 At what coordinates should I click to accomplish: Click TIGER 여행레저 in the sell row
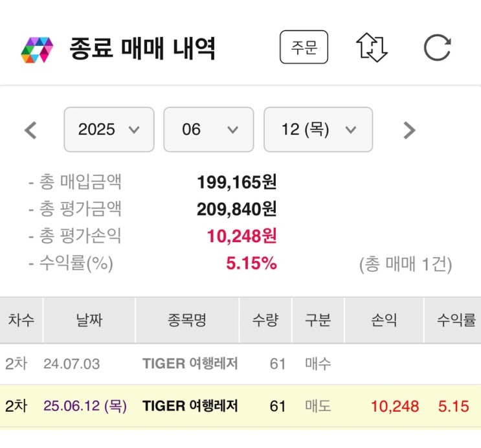click(190, 406)
